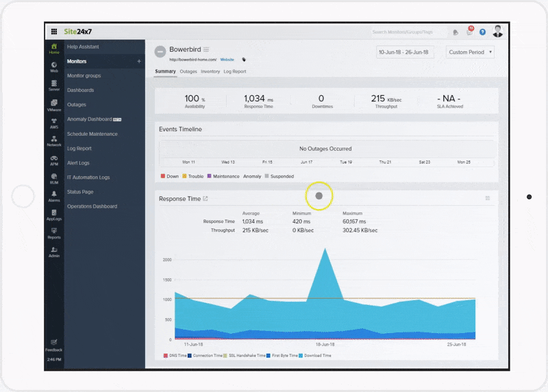
Task: Switch to the Summary tab
Action: pyautogui.click(x=165, y=71)
